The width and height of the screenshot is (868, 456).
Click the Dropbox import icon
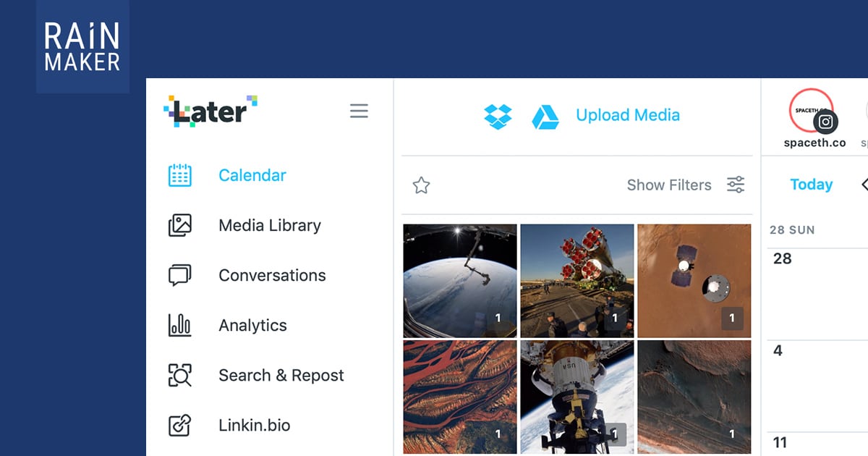point(498,116)
